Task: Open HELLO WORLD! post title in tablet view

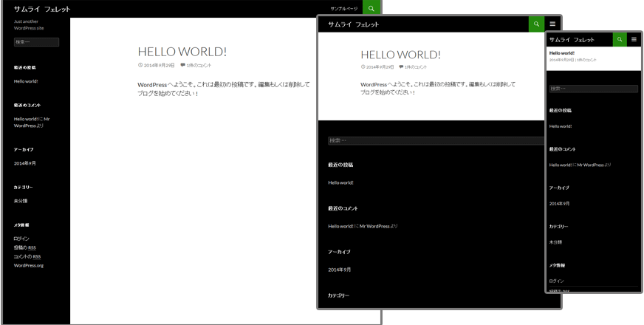Action: [400, 55]
